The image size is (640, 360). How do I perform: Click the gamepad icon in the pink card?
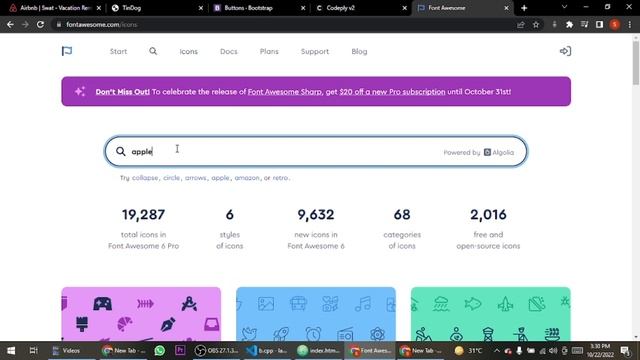[102, 304]
